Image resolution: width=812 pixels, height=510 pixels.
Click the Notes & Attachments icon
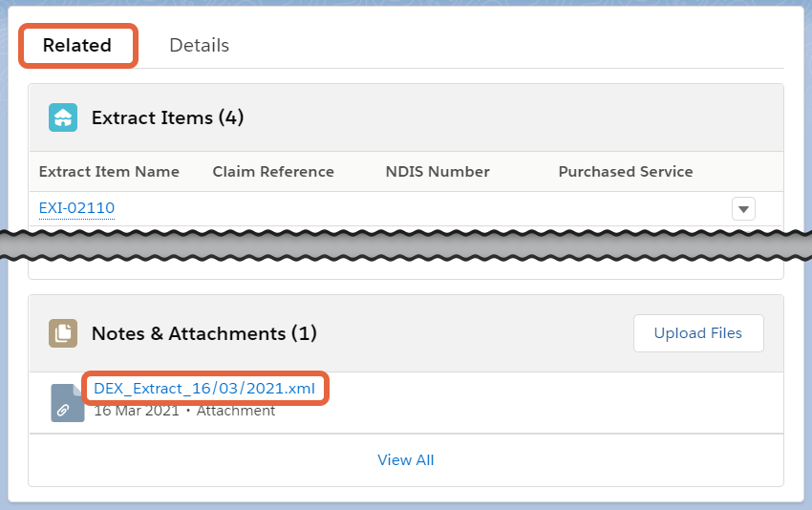click(x=63, y=333)
